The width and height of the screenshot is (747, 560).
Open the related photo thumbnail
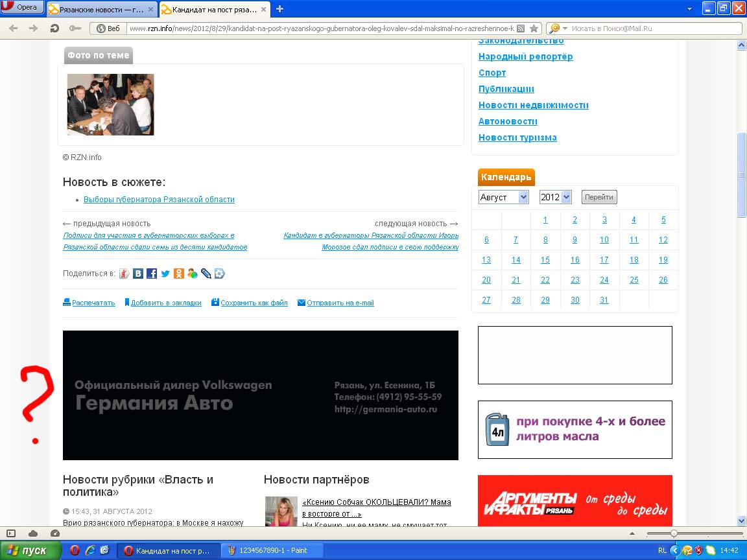click(x=111, y=104)
